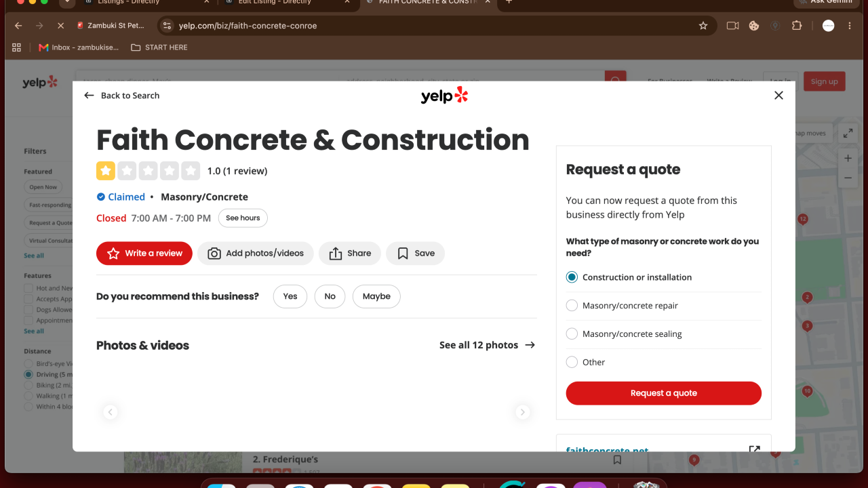Expand Featured filters with See all
Screen dimensions: 868x488
(x=34, y=256)
